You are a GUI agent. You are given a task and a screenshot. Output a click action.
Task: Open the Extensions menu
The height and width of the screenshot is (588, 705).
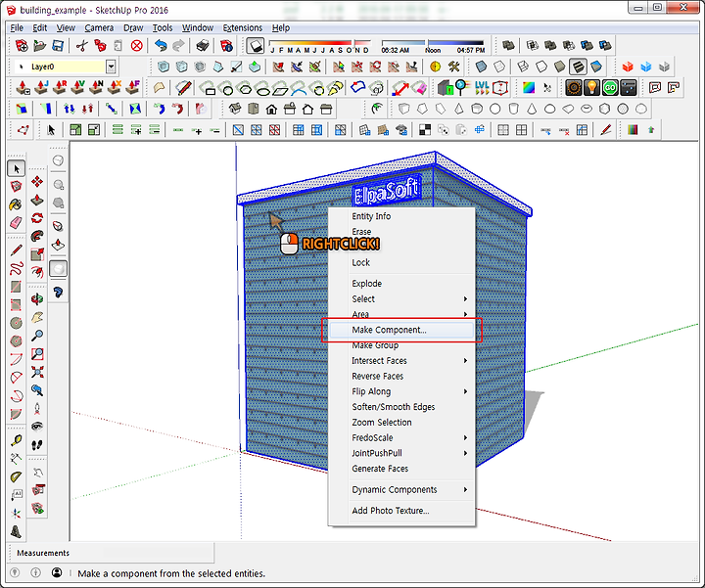click(243, 27)
